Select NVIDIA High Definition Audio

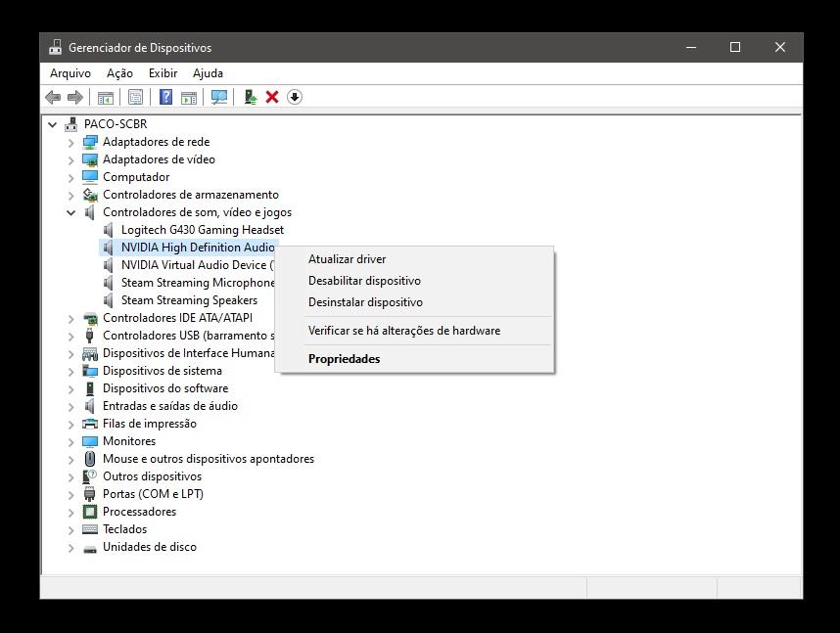tap(198, 248)
